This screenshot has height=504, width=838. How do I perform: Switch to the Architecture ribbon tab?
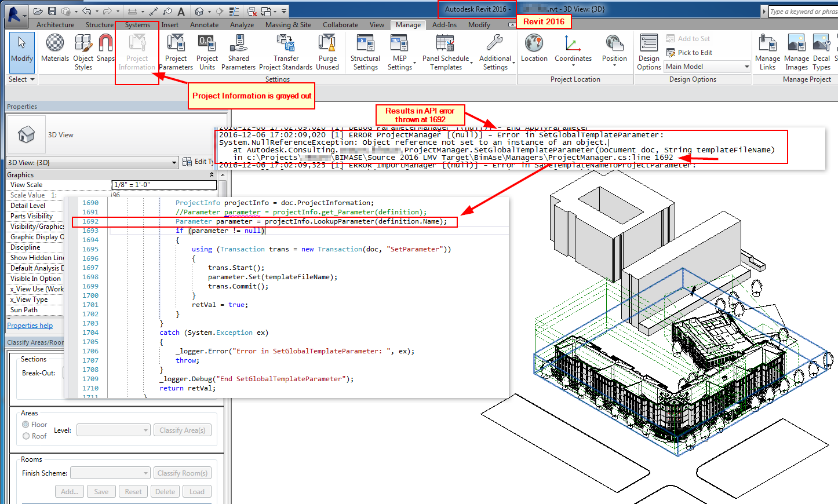click(x=55, y=25)
